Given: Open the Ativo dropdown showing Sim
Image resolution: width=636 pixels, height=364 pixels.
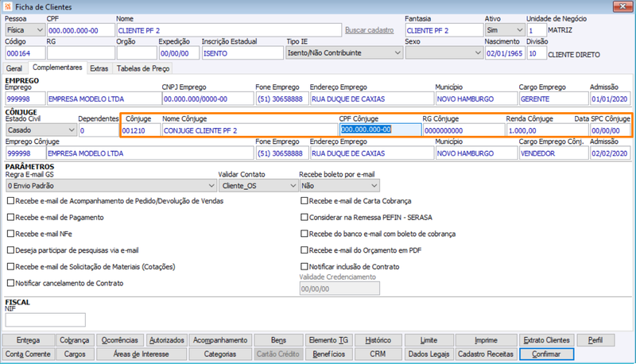Looking at the screenshot, I should point(505,30).
